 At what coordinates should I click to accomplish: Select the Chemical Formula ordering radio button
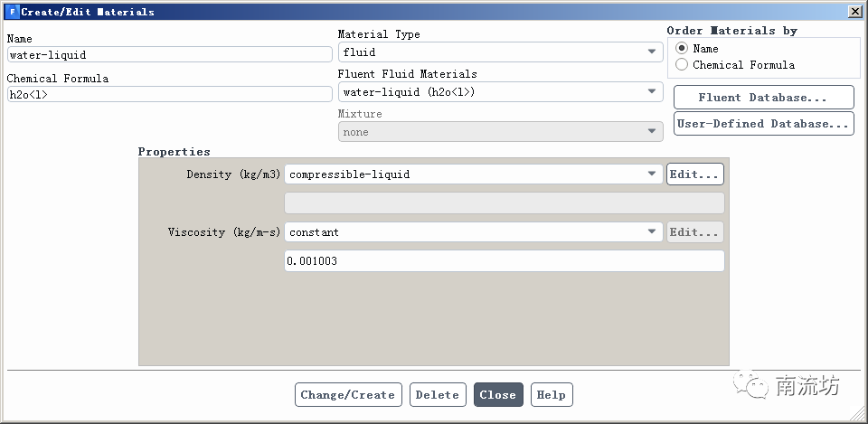point(682,65)
